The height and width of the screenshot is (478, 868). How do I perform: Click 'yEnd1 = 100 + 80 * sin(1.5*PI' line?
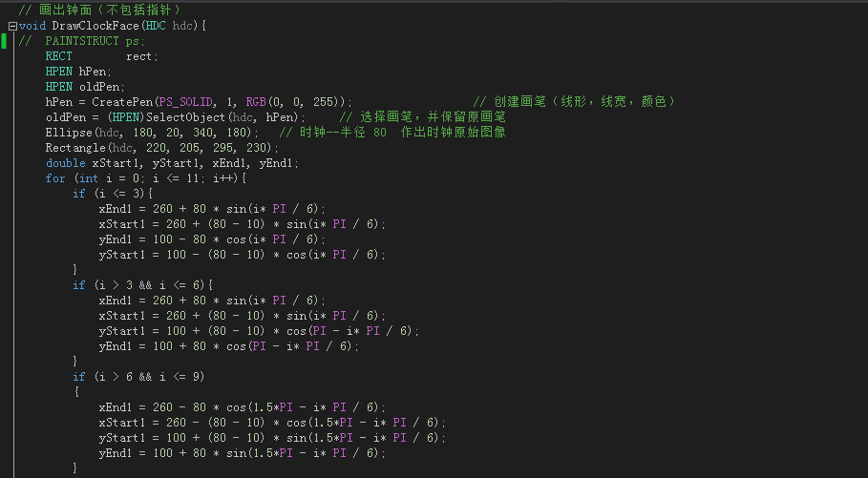(243, 453)
